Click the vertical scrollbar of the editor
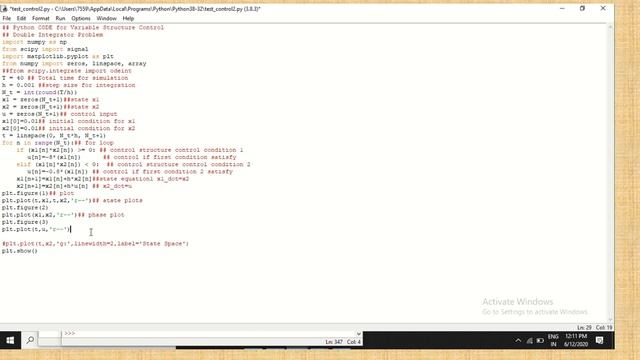The width and height of the screenshot is (640, 360). pyautogui.click(x=610, y=173)
